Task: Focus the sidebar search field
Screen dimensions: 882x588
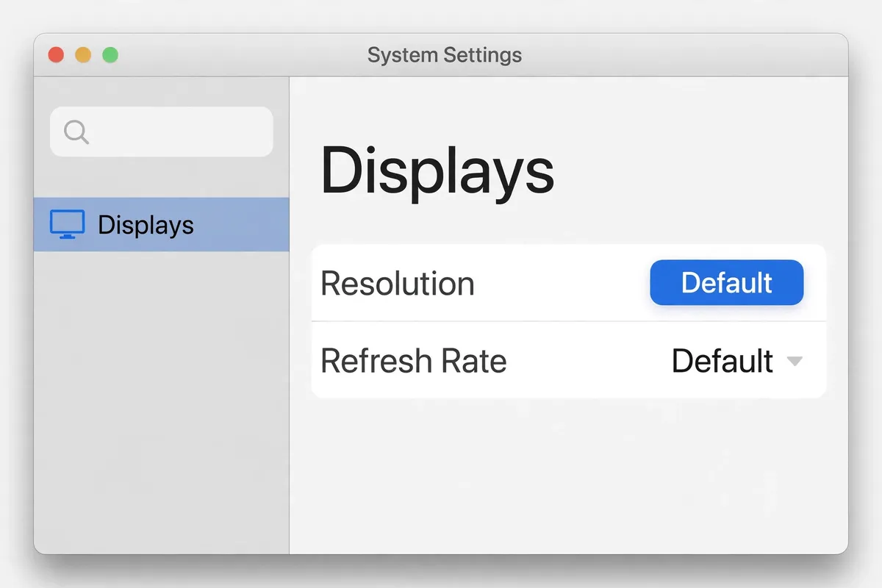Action: click(x=161, y=132)
